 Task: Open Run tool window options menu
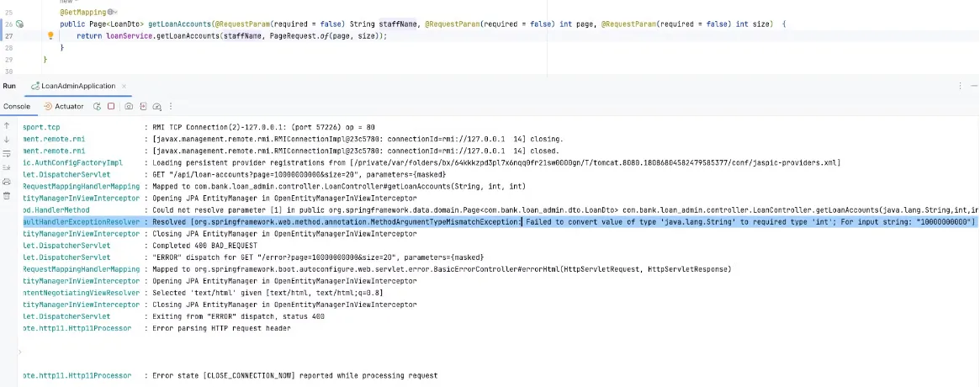pos(960,86)
